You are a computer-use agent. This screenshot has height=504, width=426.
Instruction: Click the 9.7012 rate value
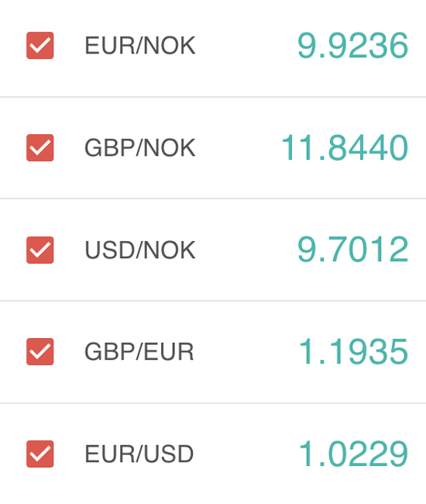pyautogui.click(x=353, y=250)
